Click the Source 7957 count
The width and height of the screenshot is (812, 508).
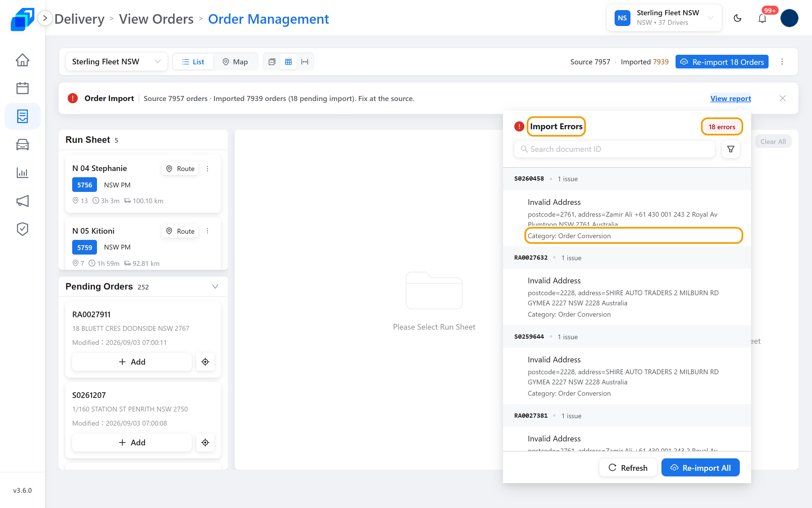(x=590, y=62)
